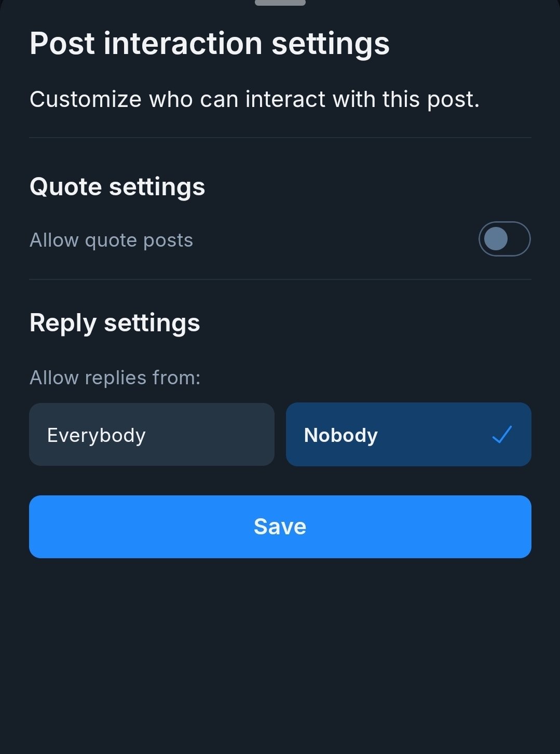Toggle the Allow quote posts switch
This screenshot has height=754, width=560.
[x=504, y=239]
